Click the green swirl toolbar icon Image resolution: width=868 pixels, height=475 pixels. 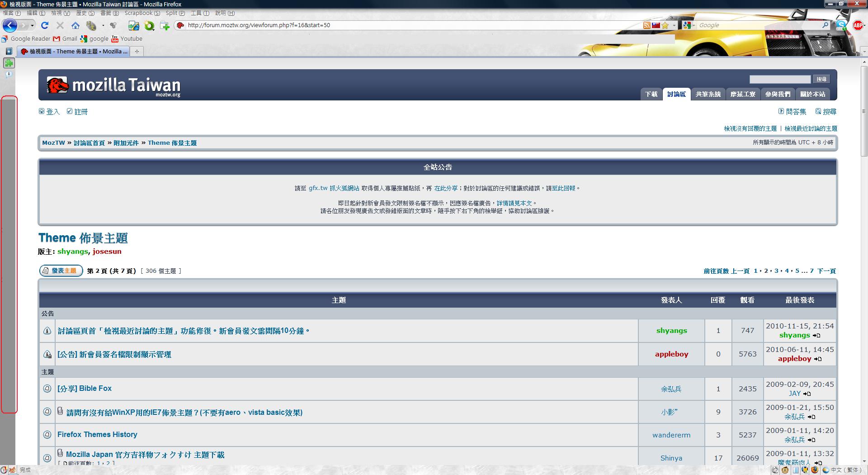tap(149, 26)
